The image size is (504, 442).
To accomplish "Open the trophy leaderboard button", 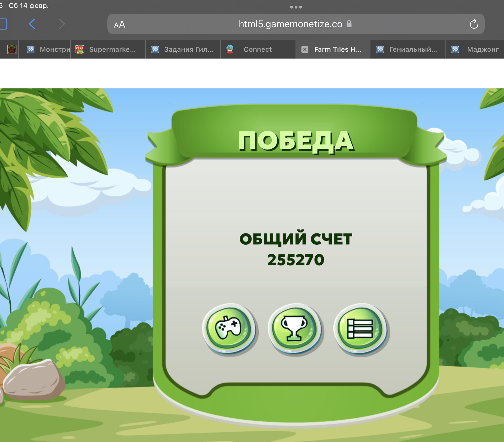I will (x=295, y=329).
